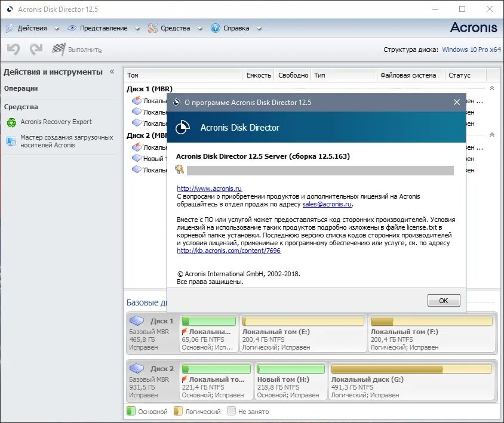Click the Выполнить label in toolbar
504x423 pixels.
85,50
